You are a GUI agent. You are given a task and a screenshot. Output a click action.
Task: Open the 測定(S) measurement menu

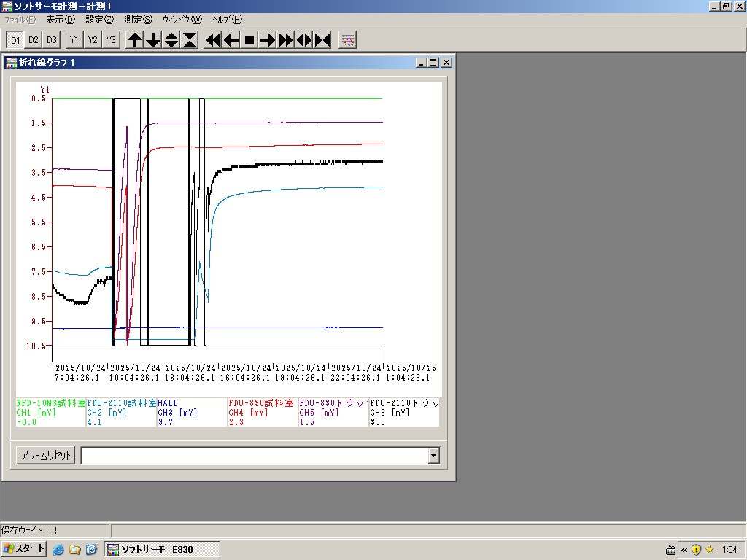coord(138,20)
